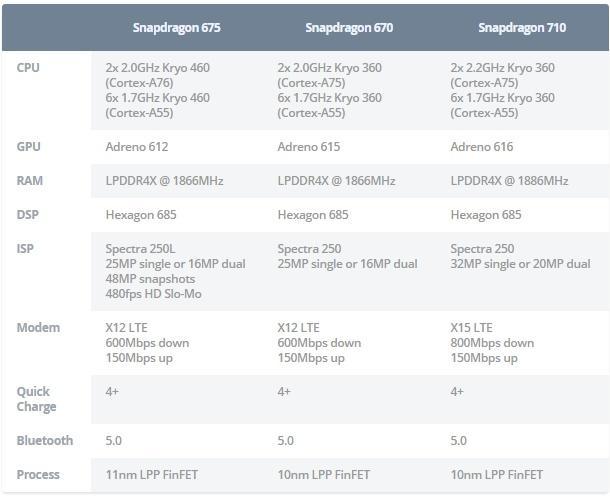Click the Adreno 615 cell
The height and width of the screenshot is (497, 610).
pyautogui.click(x=309, y=147)
